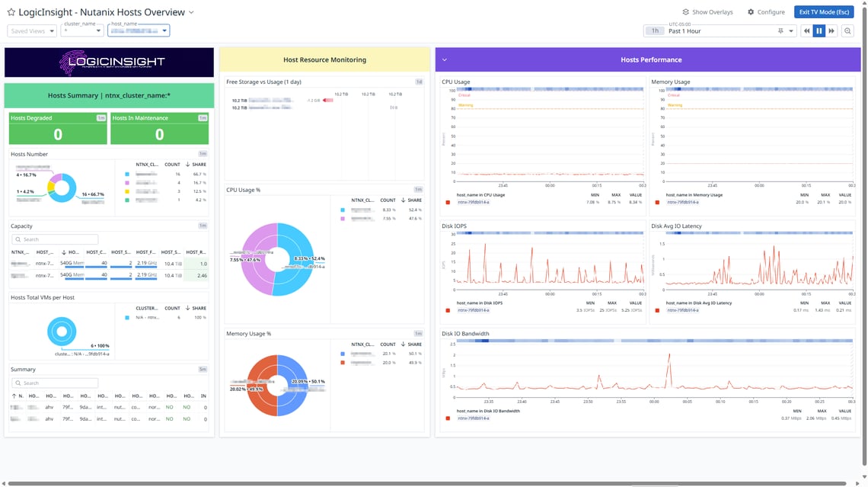The width and height of the screenshot is (868, 487).
Task: Sort Hosts Number table by SHARE arrow
Action: 187,165
